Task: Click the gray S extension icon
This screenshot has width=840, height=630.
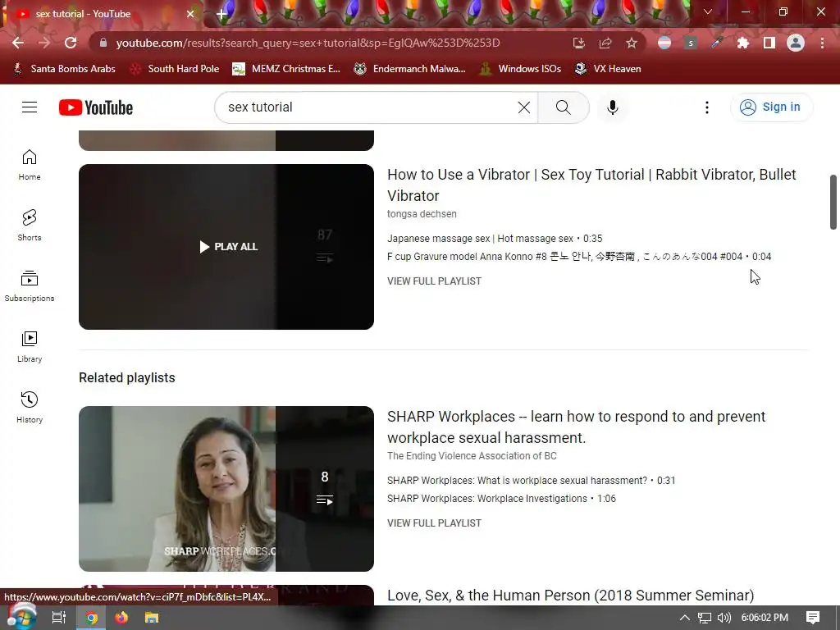Action: (691, 43)
